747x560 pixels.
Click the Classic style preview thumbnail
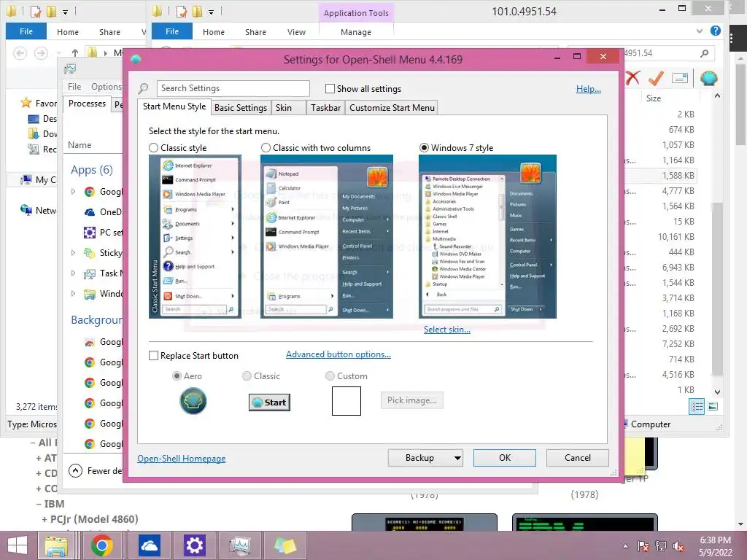pos(195,237)
